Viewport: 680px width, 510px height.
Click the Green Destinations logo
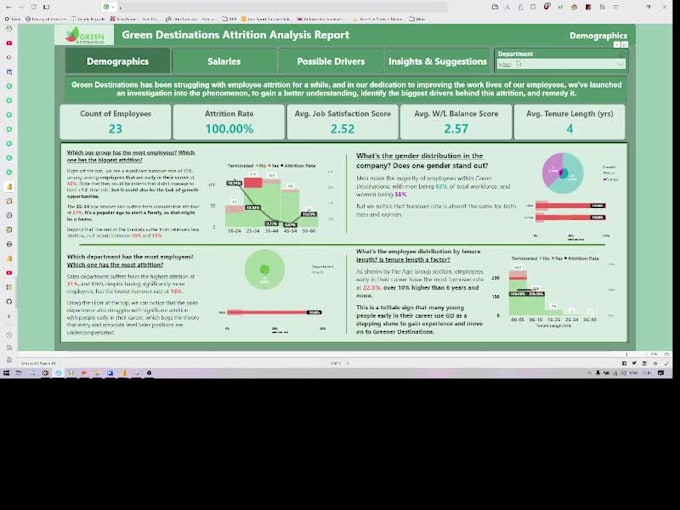coord(85,35)
